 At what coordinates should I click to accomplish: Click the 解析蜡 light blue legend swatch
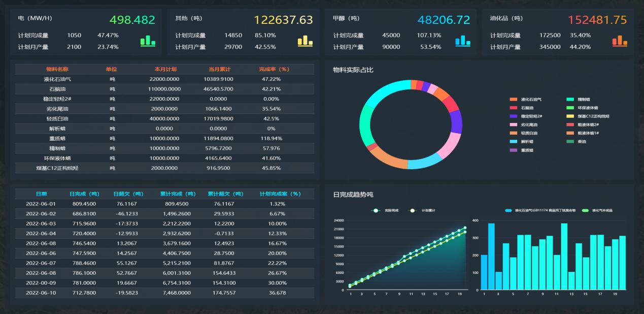514,142
